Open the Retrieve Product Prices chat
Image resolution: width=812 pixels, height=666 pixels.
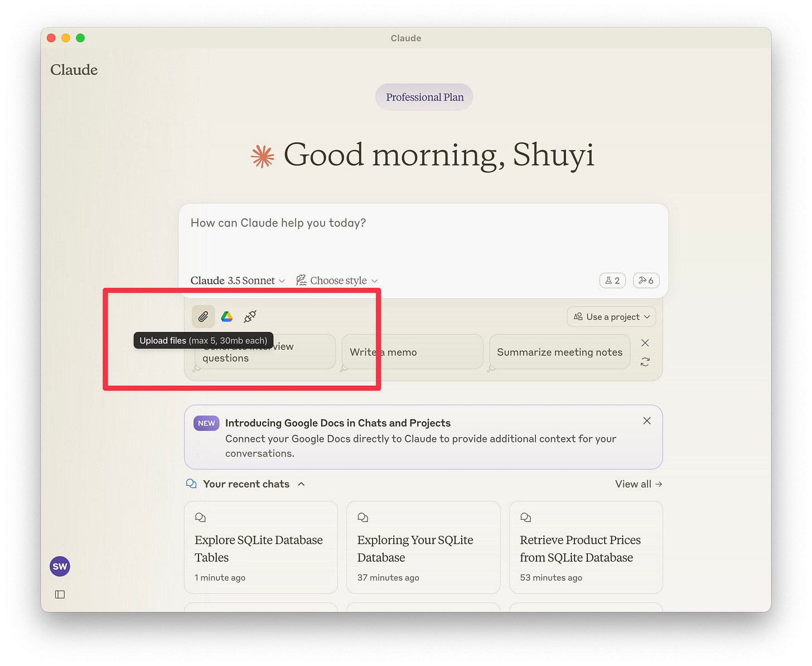click(586, 547)
